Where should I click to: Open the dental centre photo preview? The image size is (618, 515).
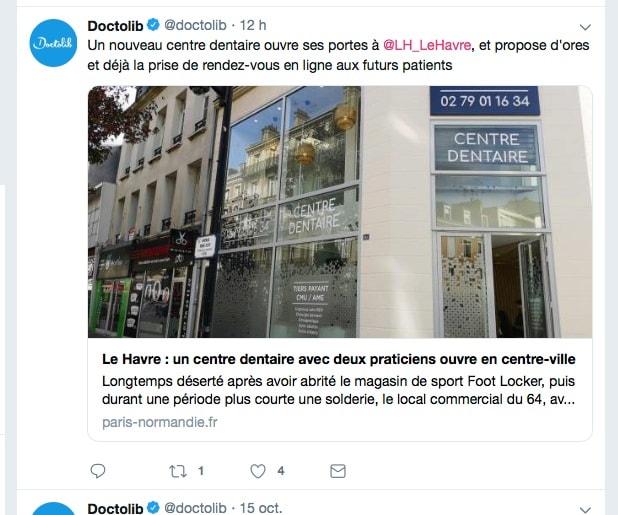[x=340, y=212]
